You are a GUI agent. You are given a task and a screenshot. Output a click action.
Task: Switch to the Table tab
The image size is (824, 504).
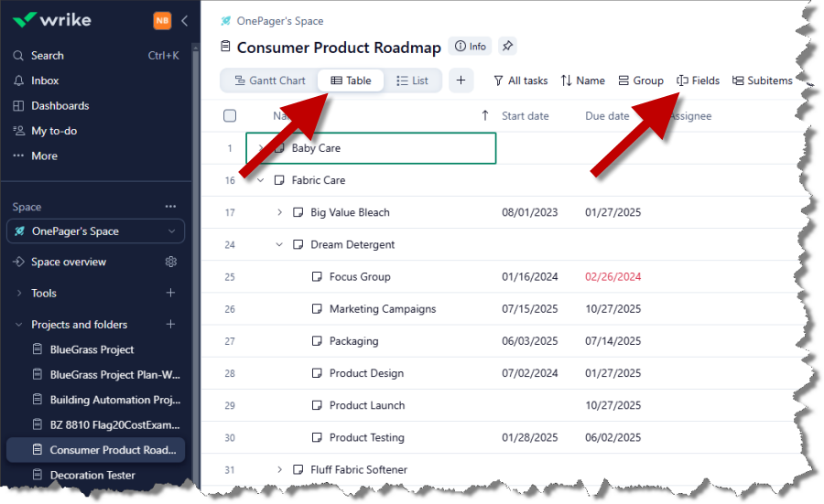point(351,80)
